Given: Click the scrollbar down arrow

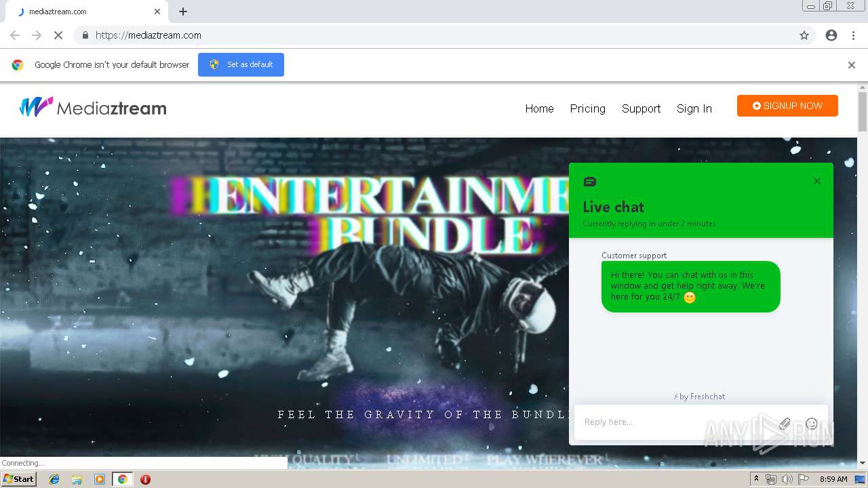Looking at the screenshot, I should (863, 463).
